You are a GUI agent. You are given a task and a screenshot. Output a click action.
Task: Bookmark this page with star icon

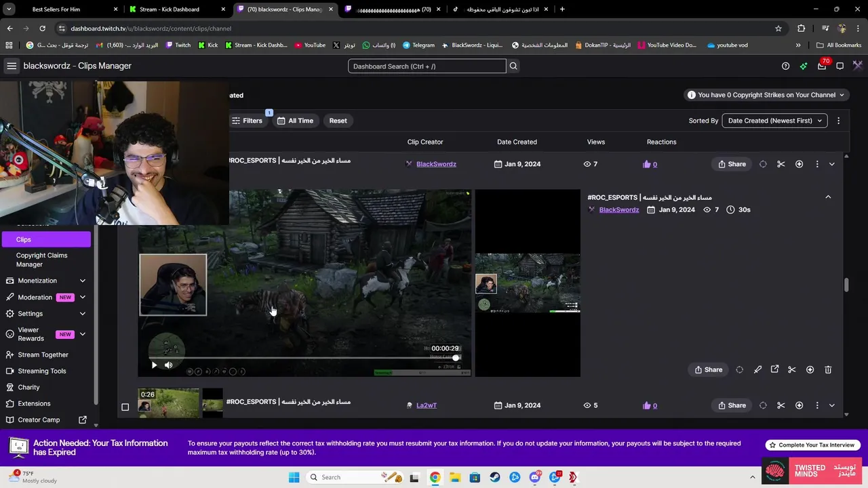click(778, 28)
